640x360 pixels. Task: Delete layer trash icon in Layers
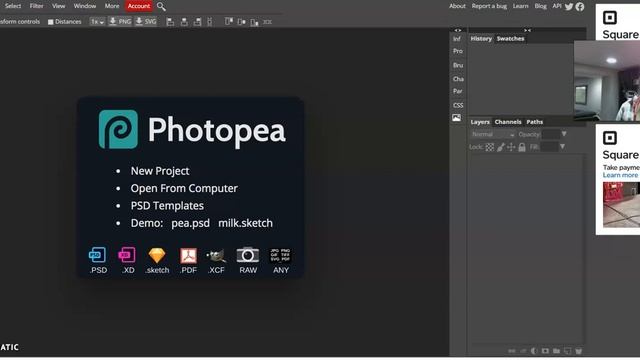point(578,351)
